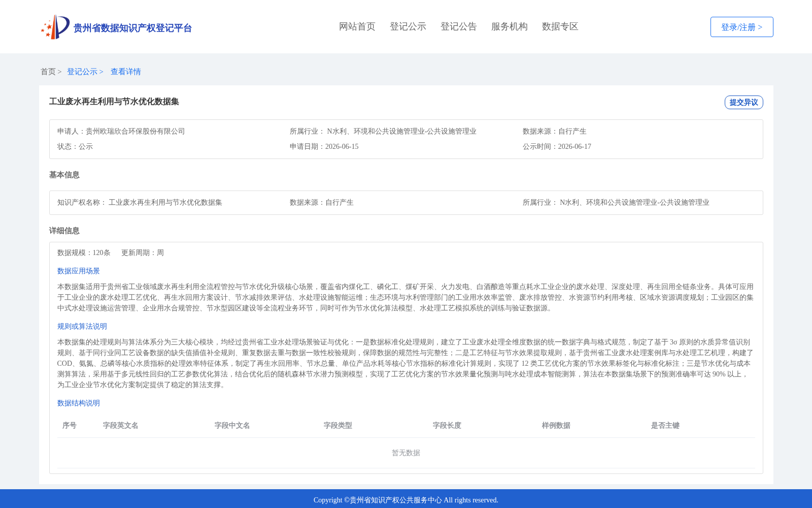This screenshot has width=812, height=508.
Task: Go to 网站首页 in navigation
Action: 357,26
